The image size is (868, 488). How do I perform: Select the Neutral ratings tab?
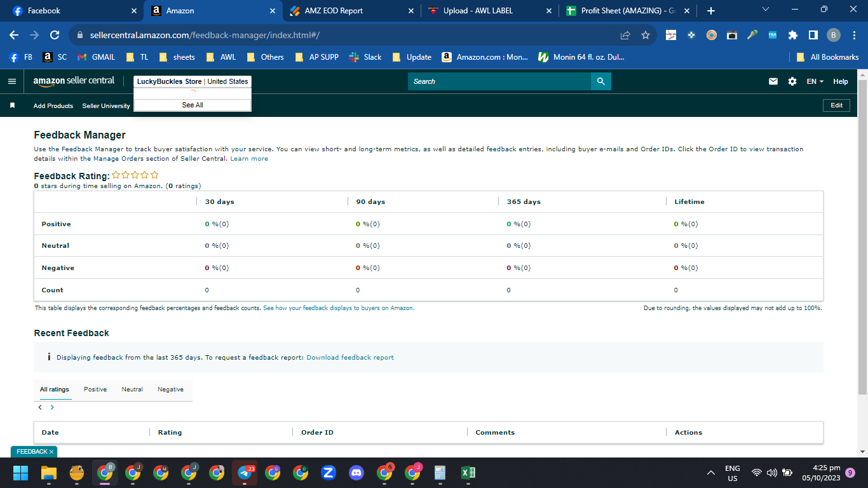(x=132, y=390)
